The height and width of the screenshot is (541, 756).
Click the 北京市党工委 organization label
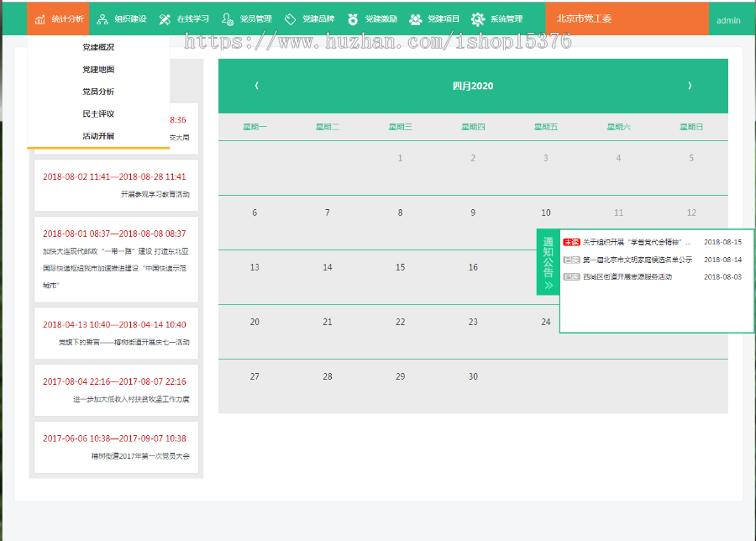coord(584,18)
